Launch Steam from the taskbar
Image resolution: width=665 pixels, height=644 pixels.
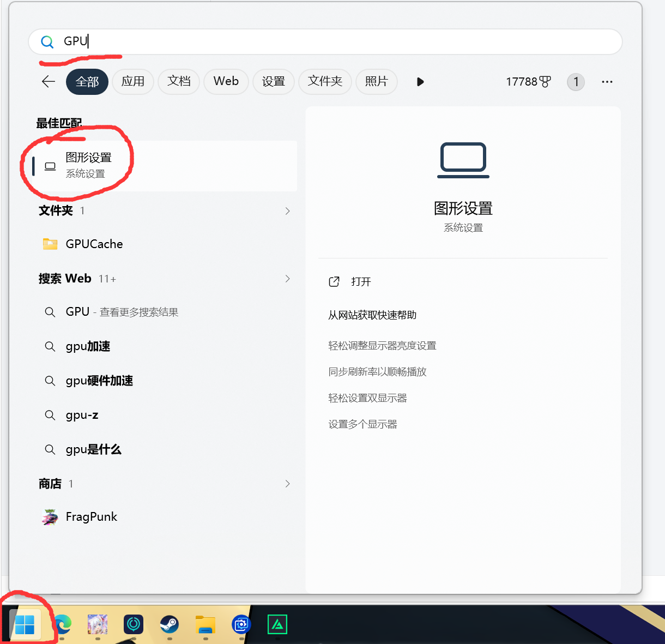[170, 624]
